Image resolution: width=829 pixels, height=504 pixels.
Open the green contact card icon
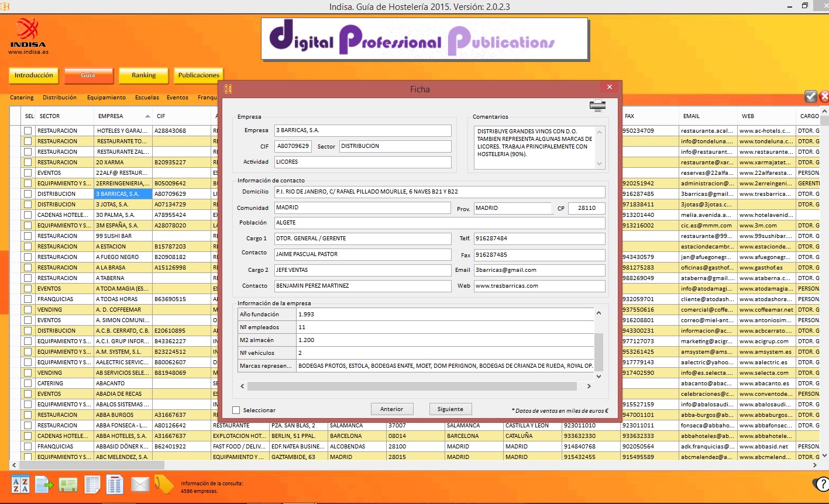(68, 485)
